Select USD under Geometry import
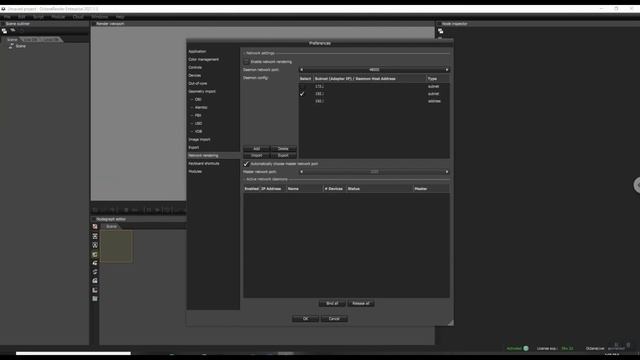 coord(198,124)
